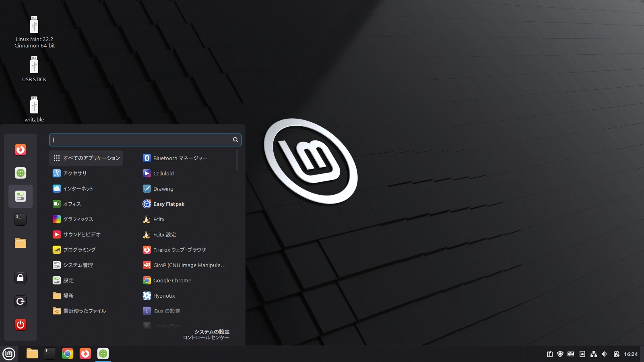Open Files folder from menu favorites sidebar
This screenshot has height=362, width=644.
pos(21,243)
